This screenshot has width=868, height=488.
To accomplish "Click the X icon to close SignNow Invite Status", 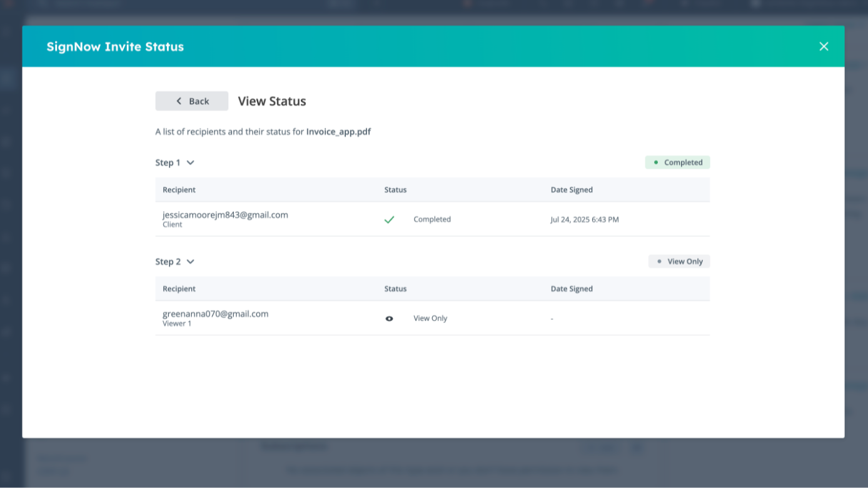I will (824, 46).
